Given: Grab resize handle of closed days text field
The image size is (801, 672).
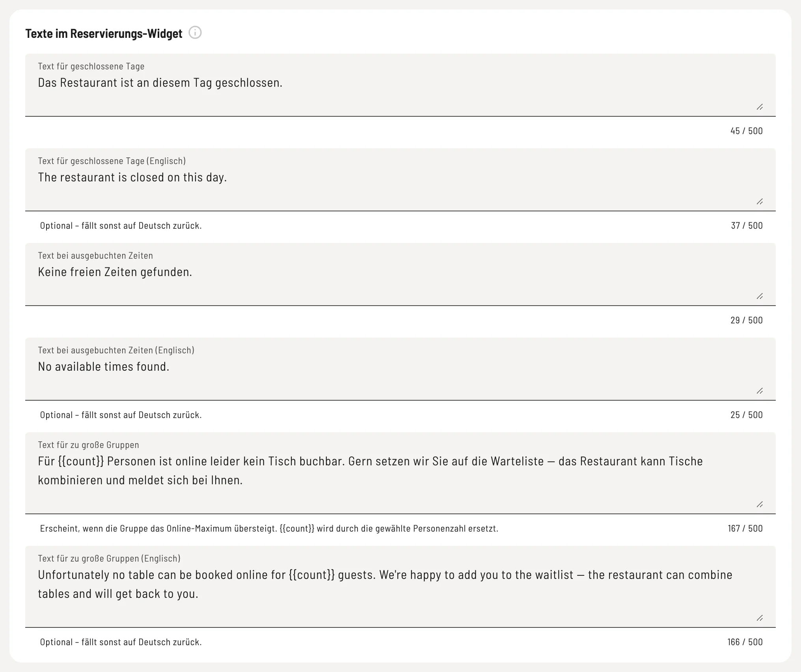Looking at the screenshot, I should 760,107.
